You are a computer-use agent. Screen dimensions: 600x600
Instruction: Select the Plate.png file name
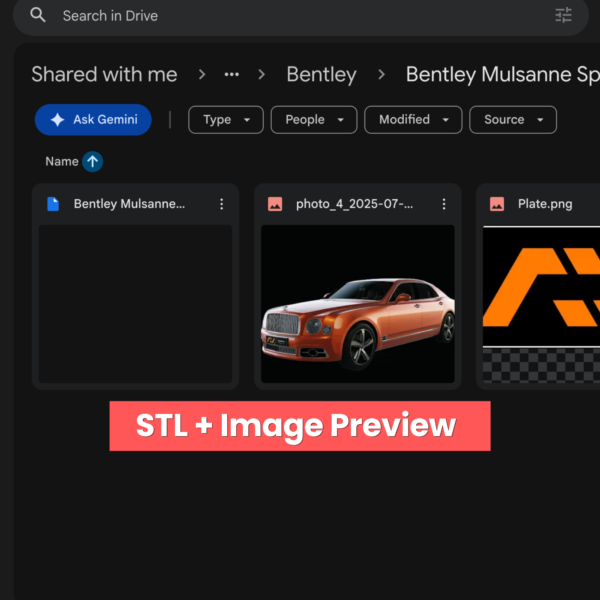click(545, 204)
